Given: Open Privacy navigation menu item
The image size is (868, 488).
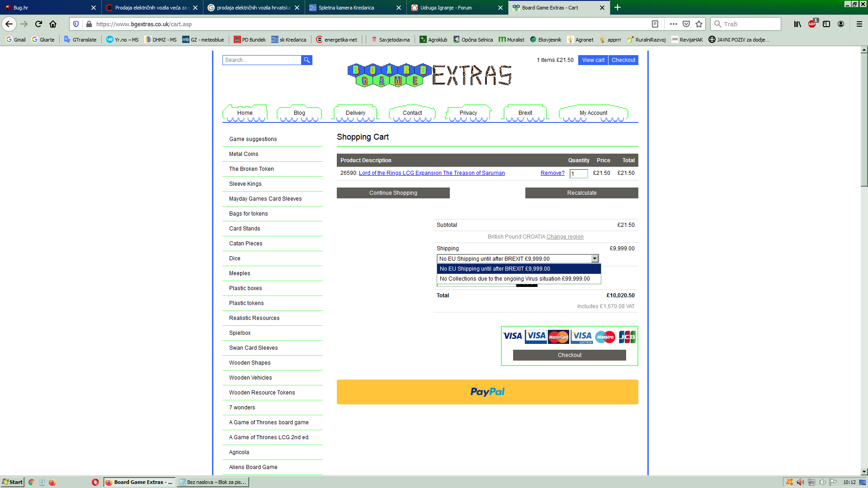Looking at the screenshot, I should pos(468,113).
